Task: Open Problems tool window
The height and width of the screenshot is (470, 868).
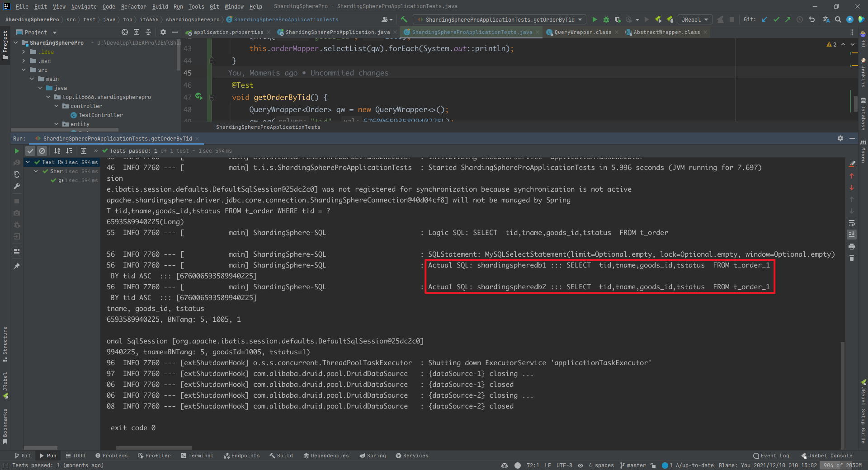Action: tap(112, 456)
